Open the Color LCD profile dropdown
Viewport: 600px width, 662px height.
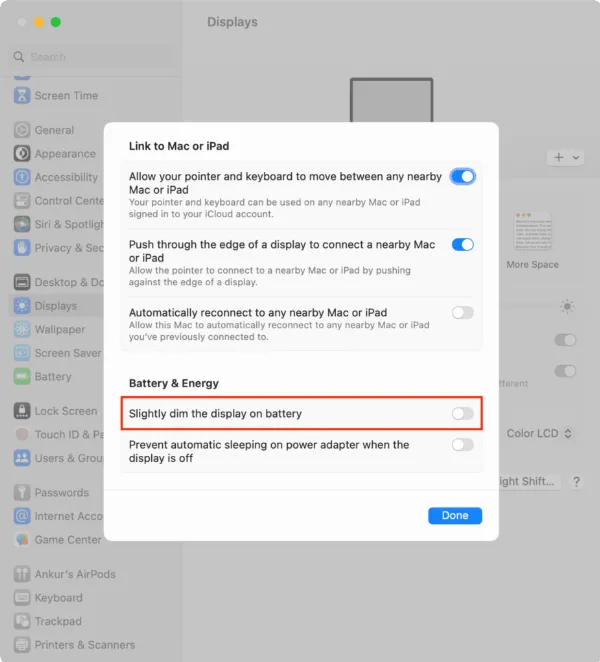coord(539,434)
